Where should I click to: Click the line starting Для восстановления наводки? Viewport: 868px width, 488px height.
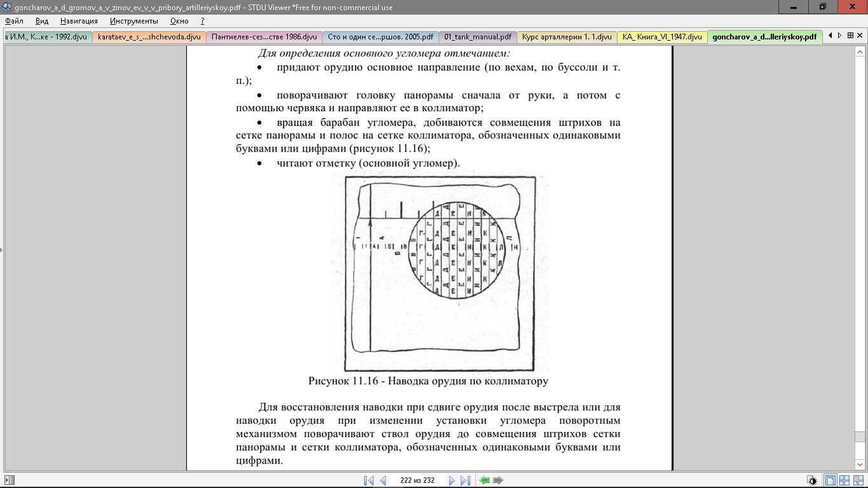coord(439,407)
